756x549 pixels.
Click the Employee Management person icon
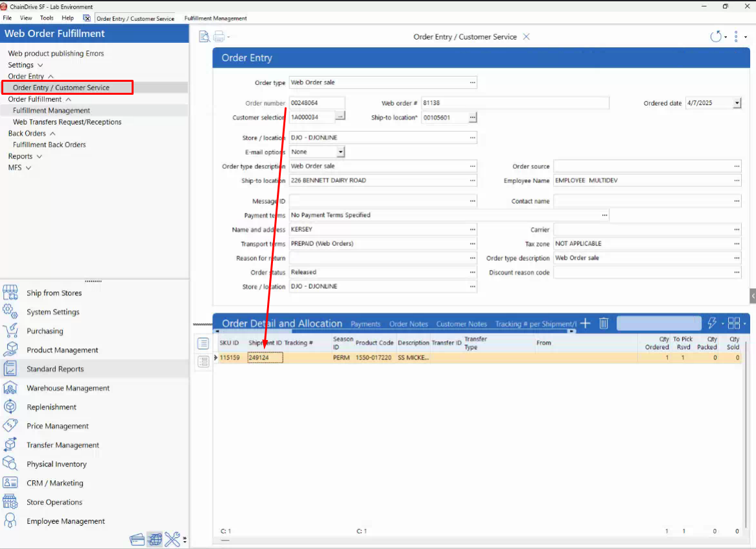tap(10, 521)
